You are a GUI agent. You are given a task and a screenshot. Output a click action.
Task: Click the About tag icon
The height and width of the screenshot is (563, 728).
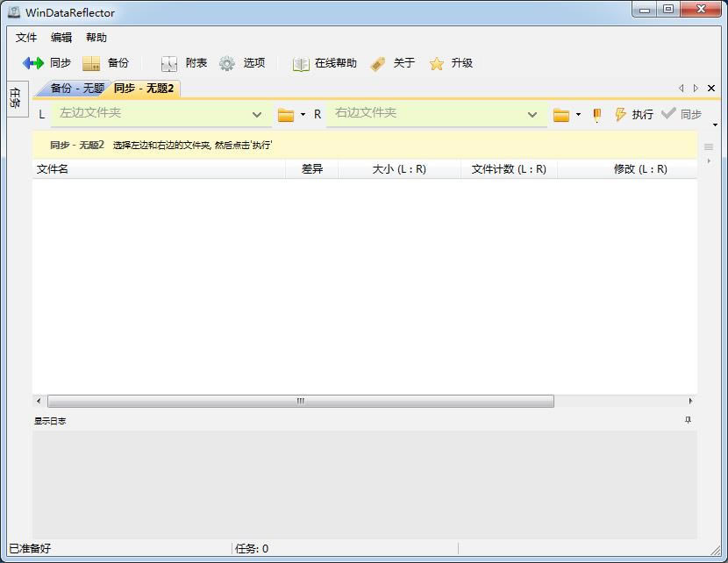pos(377,64)
